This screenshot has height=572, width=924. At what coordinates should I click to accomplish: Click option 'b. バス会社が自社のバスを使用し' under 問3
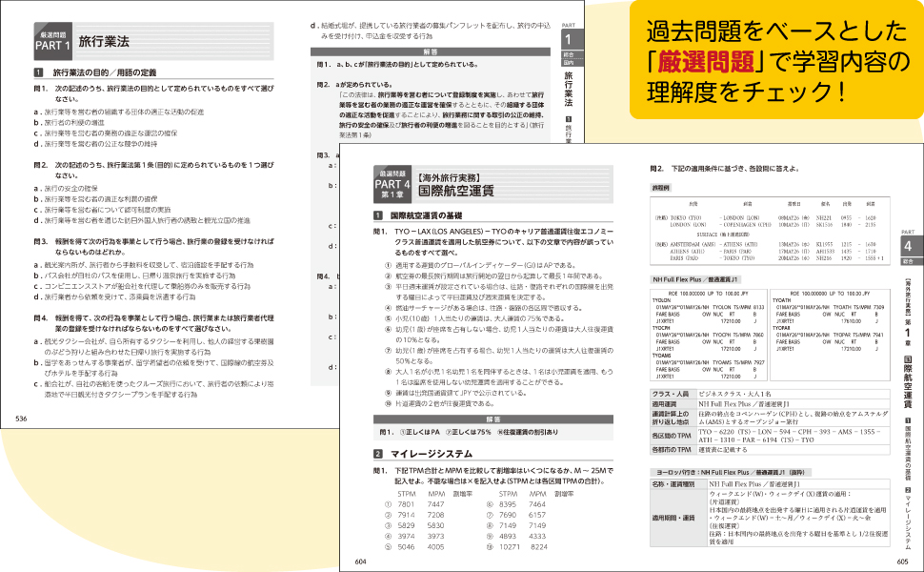click(134, 276)
